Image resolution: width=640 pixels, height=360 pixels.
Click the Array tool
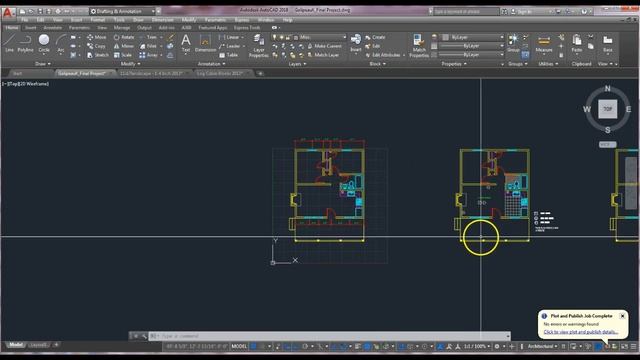pos(149,55)
